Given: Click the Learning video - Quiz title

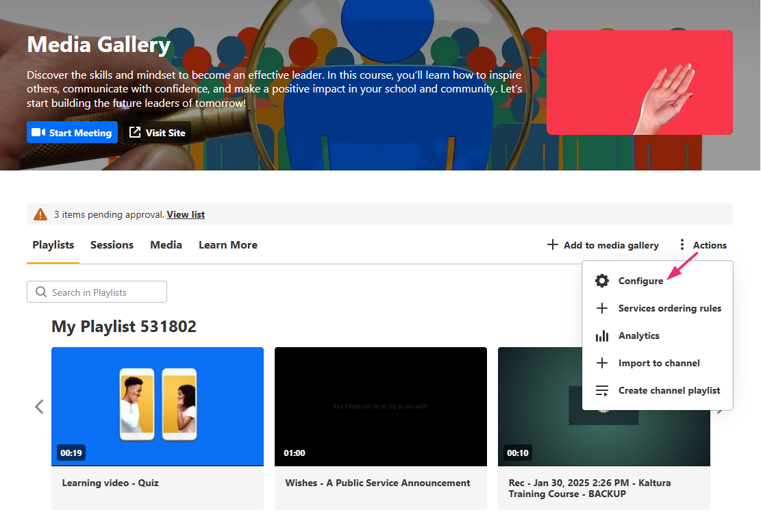Looking at the screenshot, I should (x=110, y=483).
